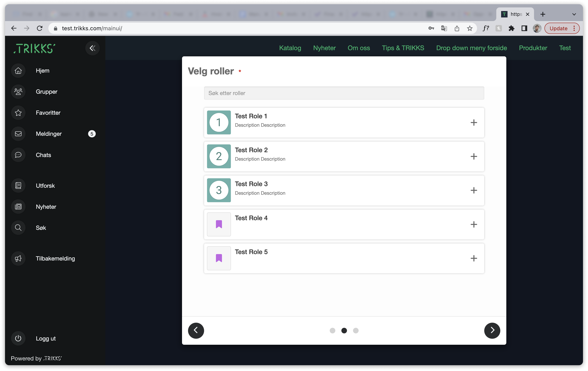This screenshot has width=588, height=371.
Task: Open the Om oss menu item
Action: coord(359,48)
